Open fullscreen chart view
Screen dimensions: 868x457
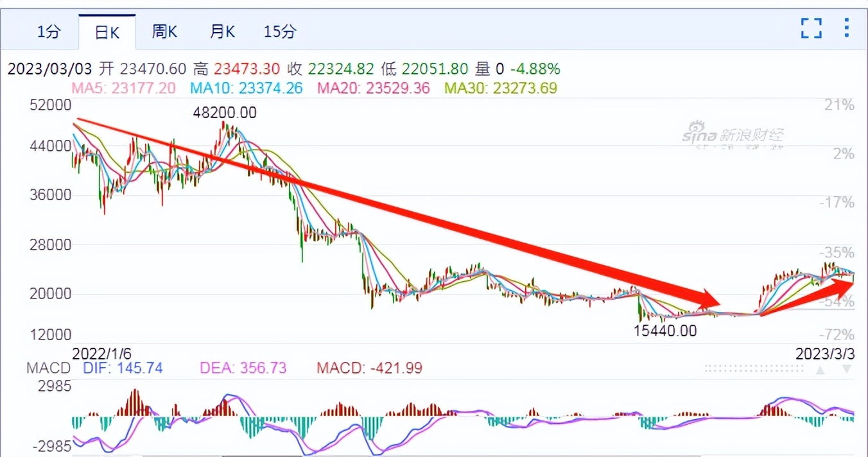811,28
